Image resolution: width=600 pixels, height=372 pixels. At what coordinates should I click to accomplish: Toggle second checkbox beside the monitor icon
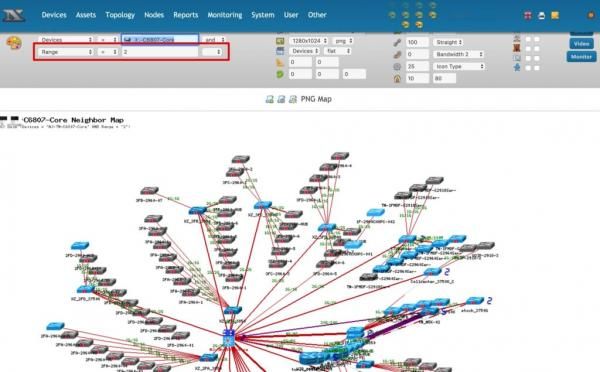(x=537, y=58)
